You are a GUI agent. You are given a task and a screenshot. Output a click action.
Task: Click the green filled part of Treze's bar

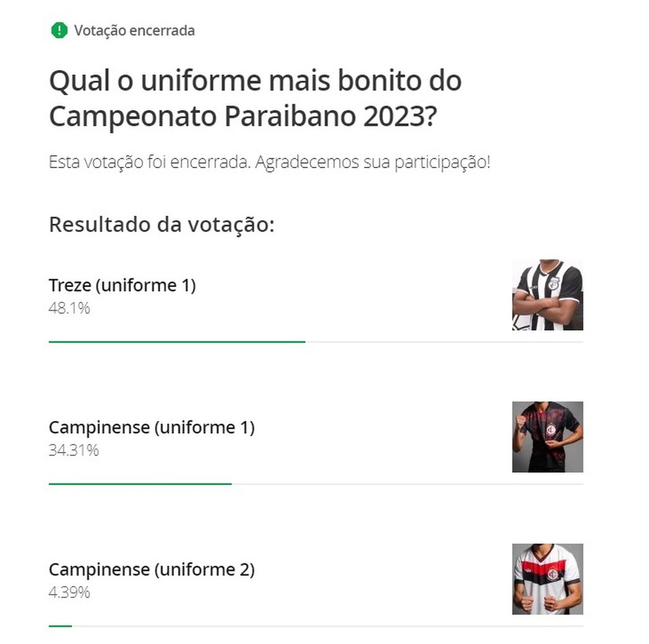[x=177, y=342]
